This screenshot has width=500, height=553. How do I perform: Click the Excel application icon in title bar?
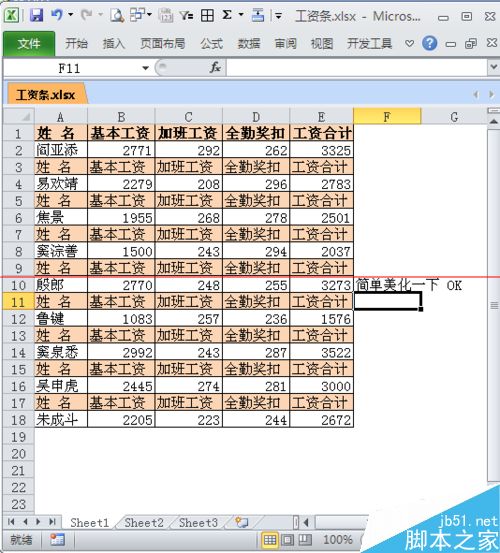pos(11,15)
